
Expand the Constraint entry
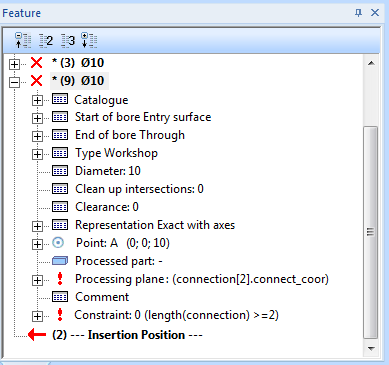(x=37, y=316)
